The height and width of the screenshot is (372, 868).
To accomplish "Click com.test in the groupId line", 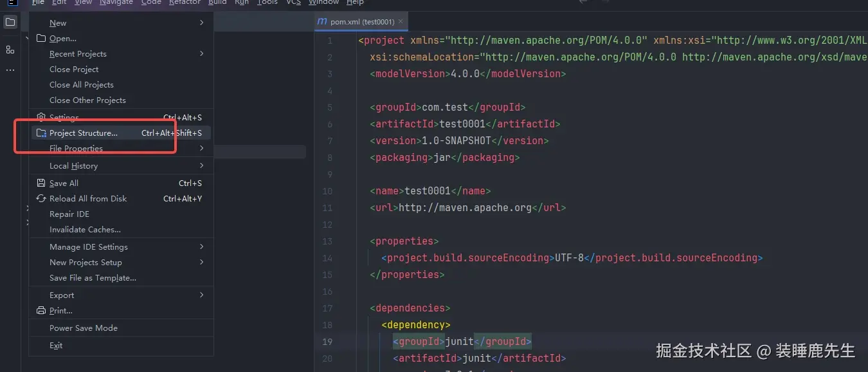I will (445, 107).
